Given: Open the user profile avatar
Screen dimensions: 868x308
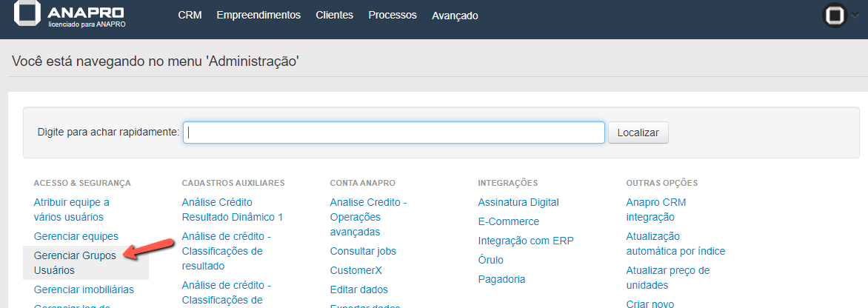Looking at the screenshot, I should [x=835, y=16].
